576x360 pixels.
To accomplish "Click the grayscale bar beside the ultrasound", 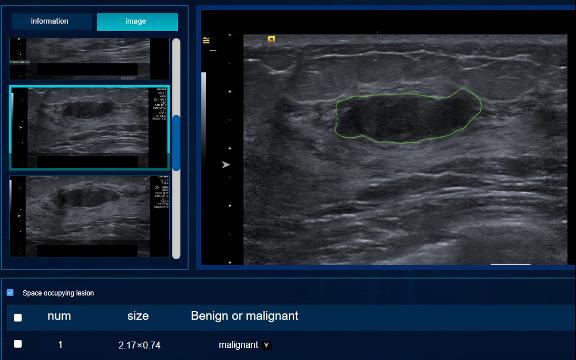I will pos(204,118).
